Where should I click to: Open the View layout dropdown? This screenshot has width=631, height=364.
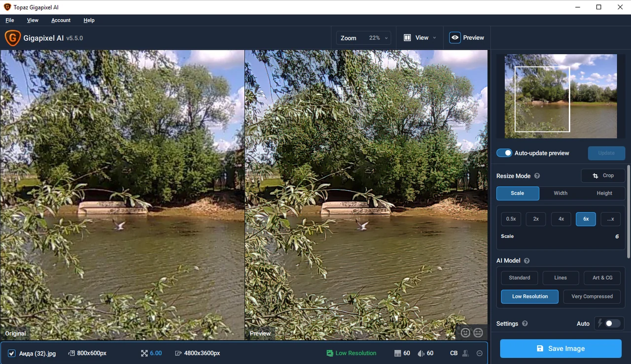coord(420,37)
